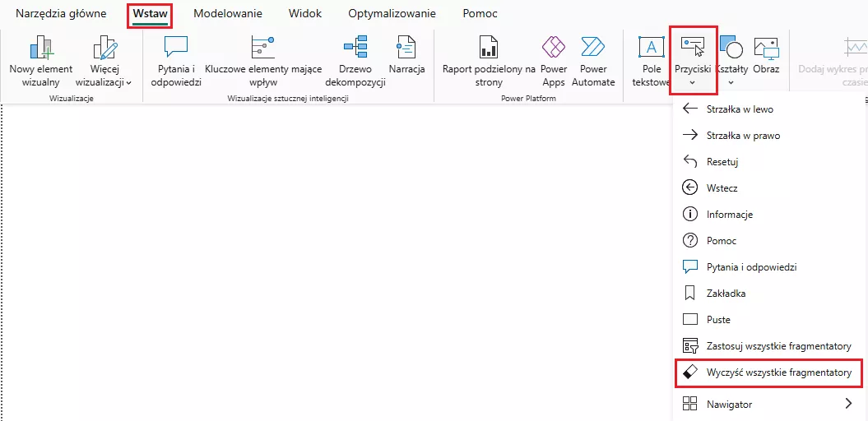Add Drzewo dekompozycji visual
868x421 pixels.
pos(355,49)
